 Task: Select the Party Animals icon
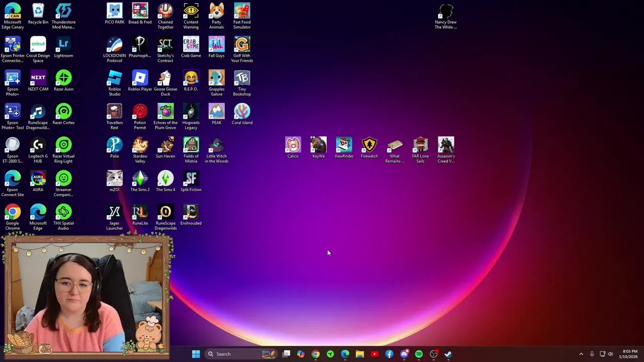216,16
